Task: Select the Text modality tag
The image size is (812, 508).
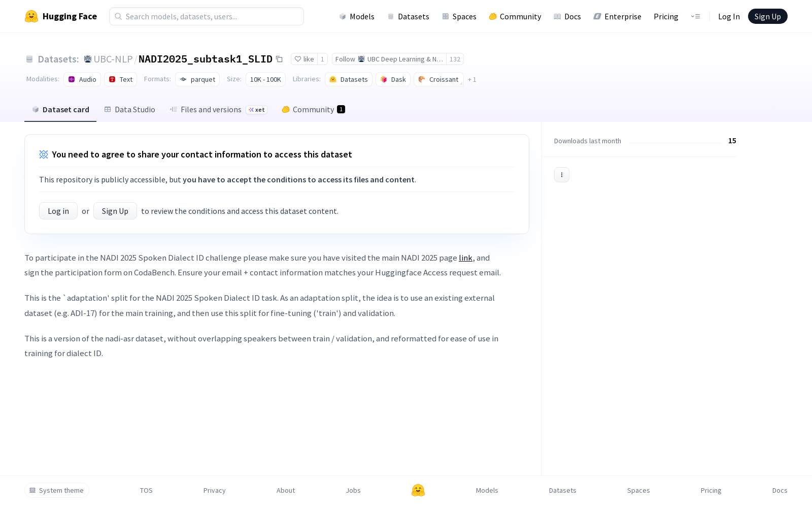Action: point(121,79)
